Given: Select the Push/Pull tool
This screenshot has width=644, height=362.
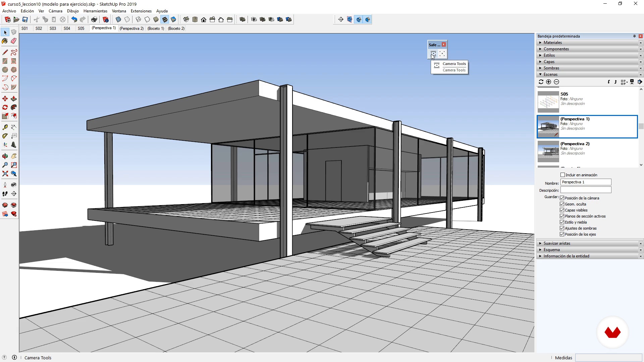Looking at the screenshot, I should pyautogui.click(x=14, y=99).
